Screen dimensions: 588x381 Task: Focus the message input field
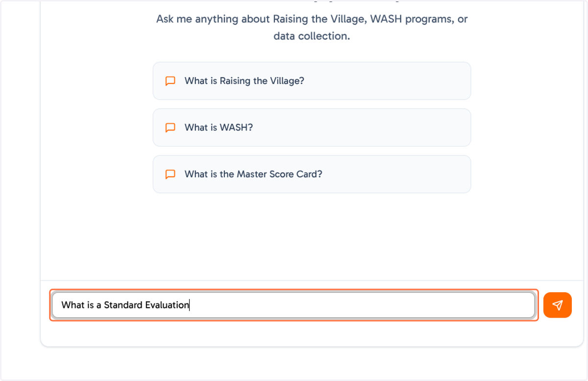(294, 305)
